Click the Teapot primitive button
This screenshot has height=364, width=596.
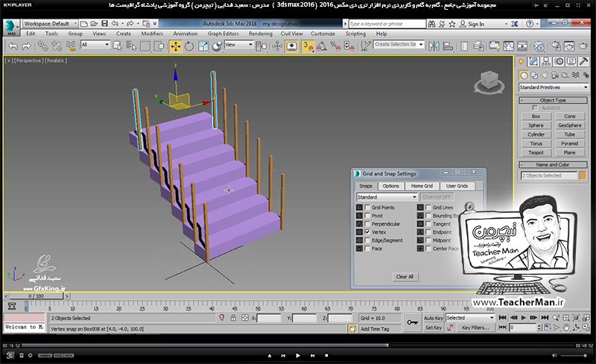pyautogui.click(x=536, y=153)
